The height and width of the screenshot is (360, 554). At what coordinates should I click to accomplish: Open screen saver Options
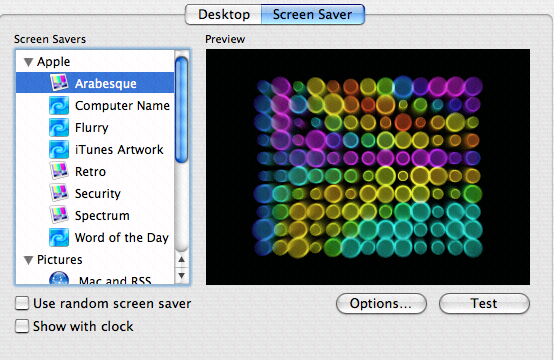381,303
